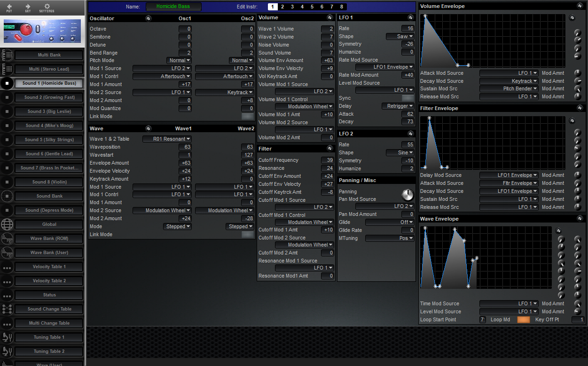Open the Global settings page
The image size is (588, 366).
pyautogui.click(x=49, y=224)
